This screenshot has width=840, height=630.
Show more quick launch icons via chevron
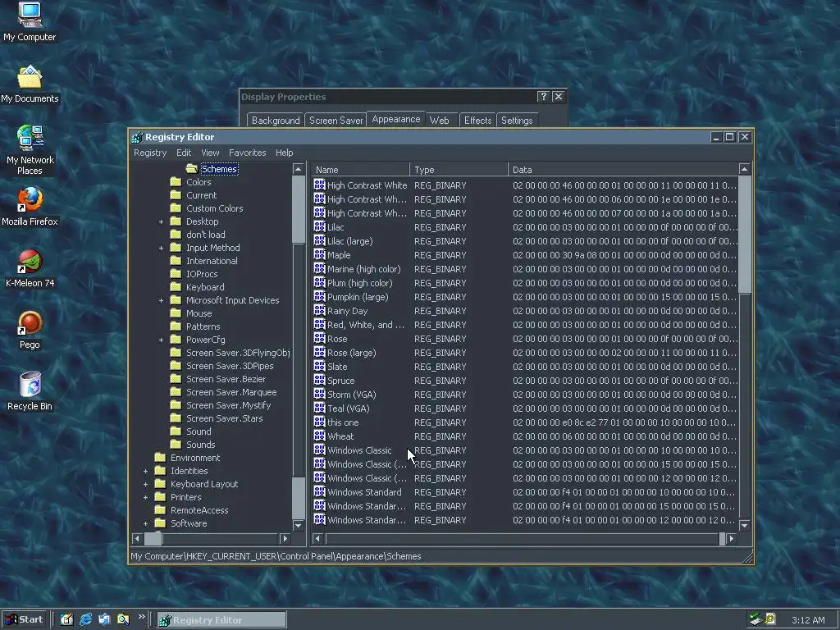(141, 617)
